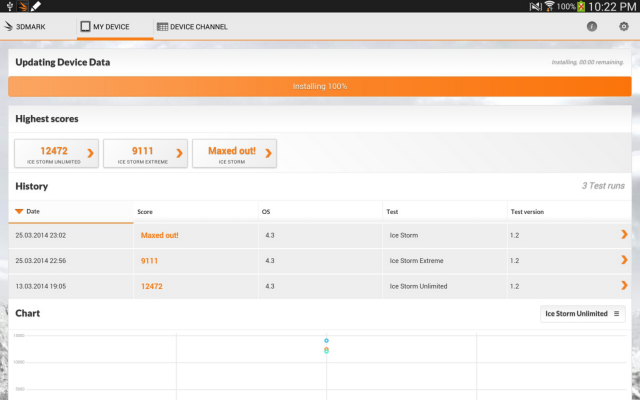Image resolution: width=640 pixels, height=400 pixels.
Task: Select the 12472 score in history
Action: (152, 286)
